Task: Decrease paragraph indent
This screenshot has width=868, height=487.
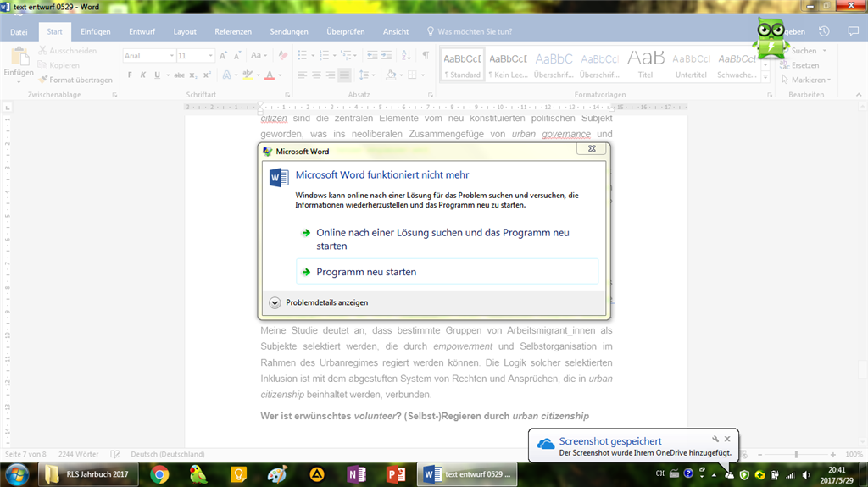Action: tap(372, 55)
